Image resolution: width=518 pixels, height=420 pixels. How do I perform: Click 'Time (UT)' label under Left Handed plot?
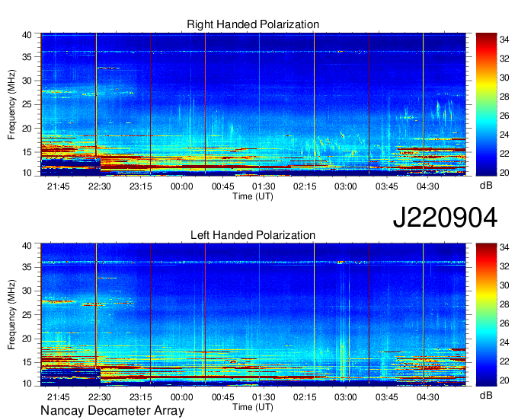[x=253, y=407]
